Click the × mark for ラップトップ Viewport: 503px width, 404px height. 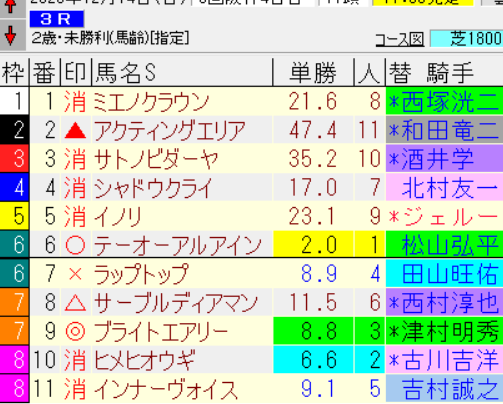[76, 274]
